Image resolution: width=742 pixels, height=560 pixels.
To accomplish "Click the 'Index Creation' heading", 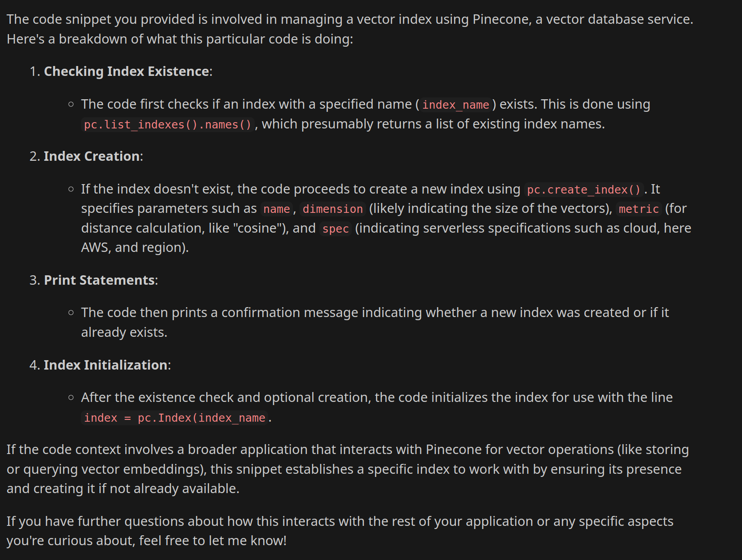I will point(92,156).
